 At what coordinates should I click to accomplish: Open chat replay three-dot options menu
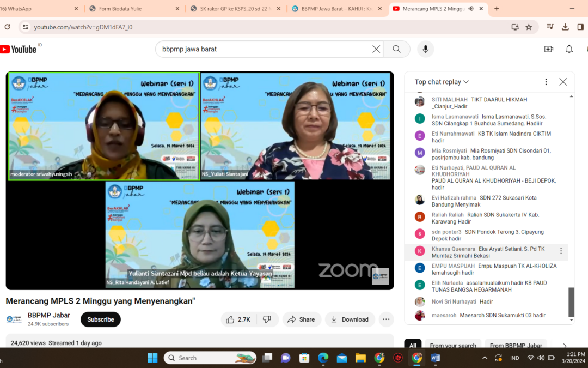546,82
